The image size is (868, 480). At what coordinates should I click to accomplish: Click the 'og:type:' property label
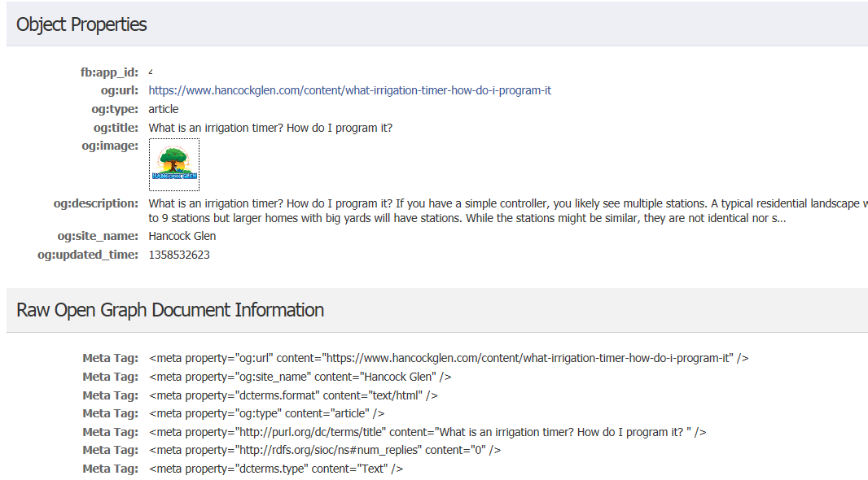pos(115,110)
